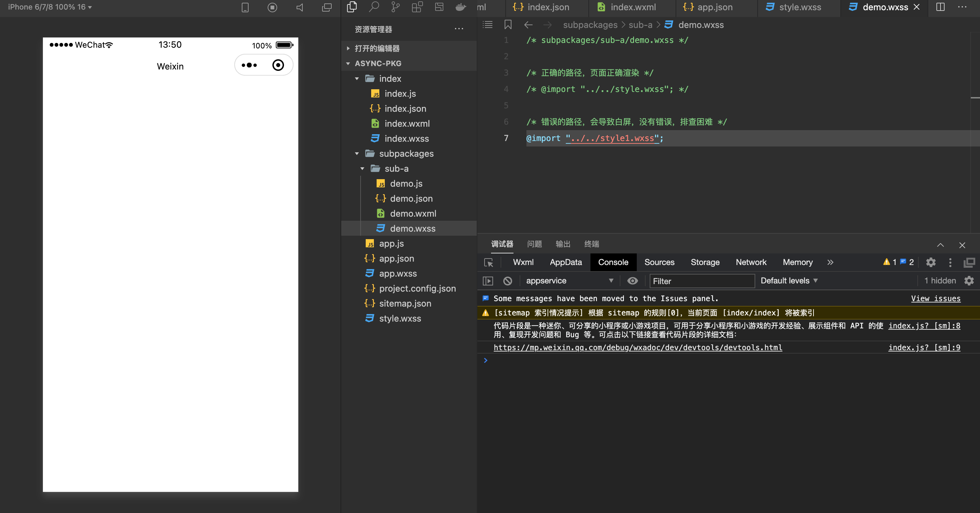This screenshot has width=980, height=513.
Task: Click the console Filter input field
Action: point(702,281)
